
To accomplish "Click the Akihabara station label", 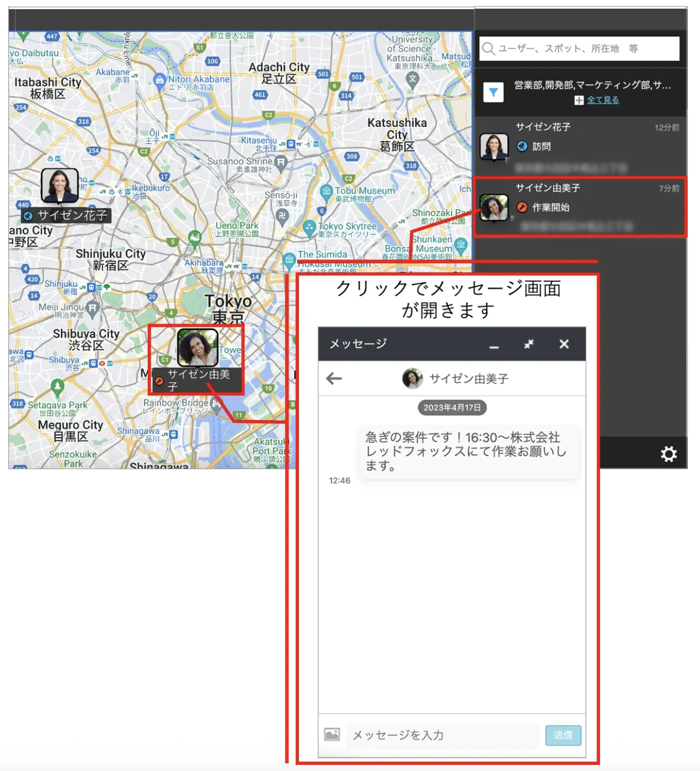I will point(204,266).
